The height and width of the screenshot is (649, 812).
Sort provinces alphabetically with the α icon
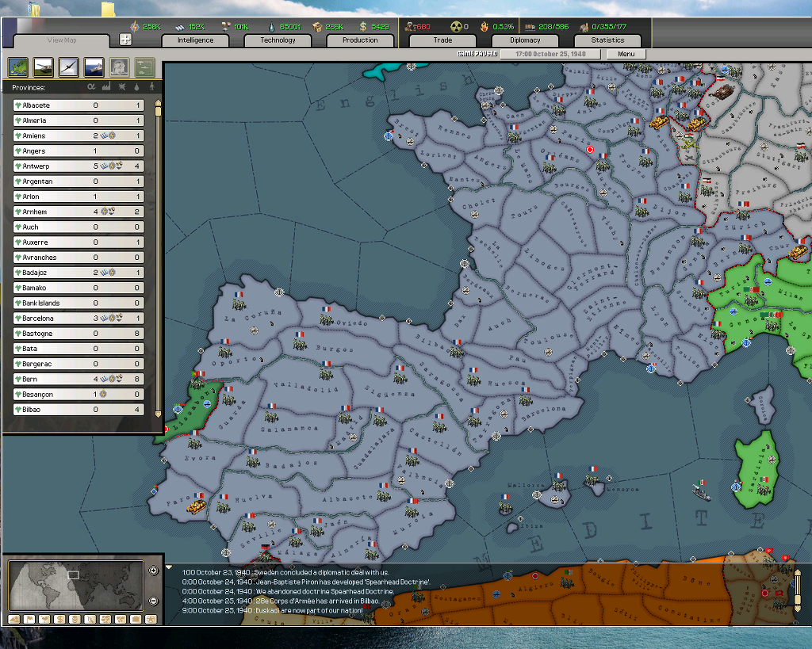pos(92,86)
